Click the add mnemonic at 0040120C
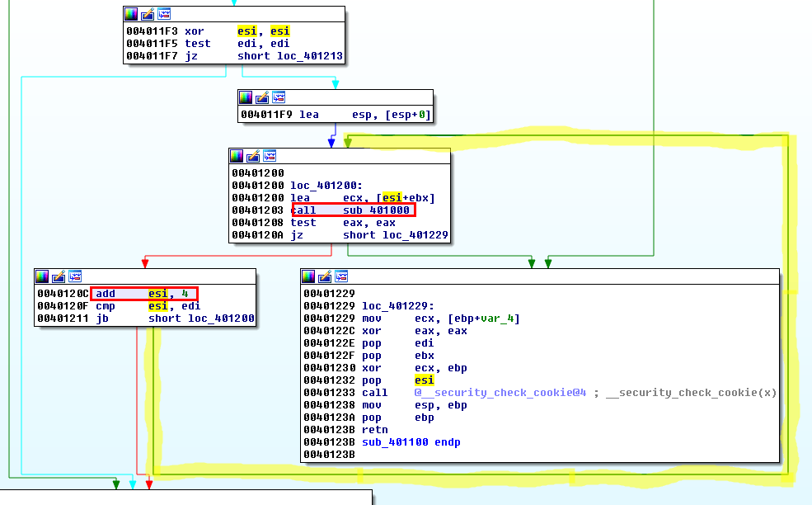The image size is (812, 505). 106,294
